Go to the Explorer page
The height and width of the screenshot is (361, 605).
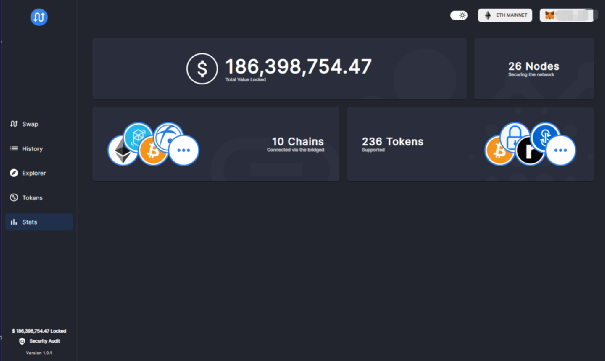point(39,173)
